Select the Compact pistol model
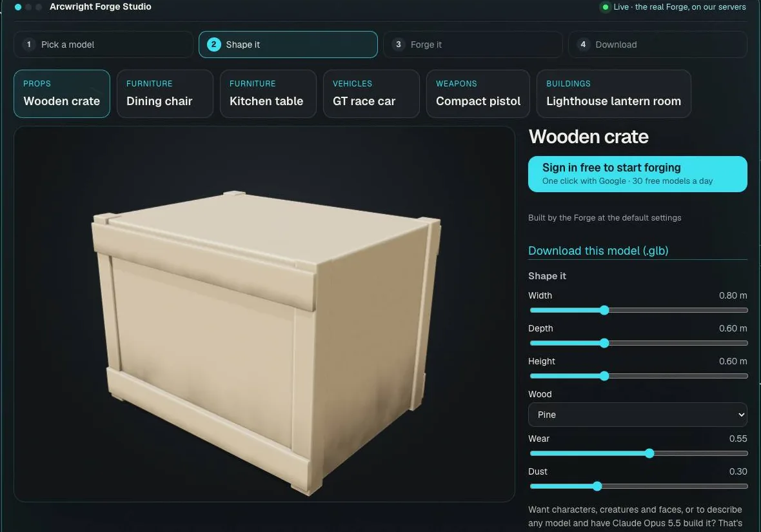This screenshot has height=532, width=761. click(x=478, y=94)
